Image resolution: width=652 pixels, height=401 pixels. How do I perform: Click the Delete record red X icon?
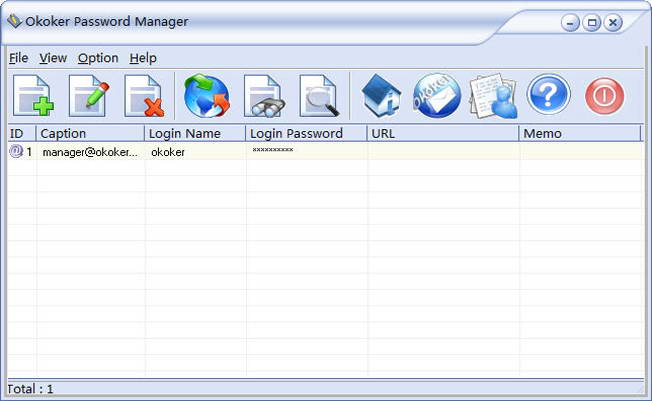click(x=144, y=96)
